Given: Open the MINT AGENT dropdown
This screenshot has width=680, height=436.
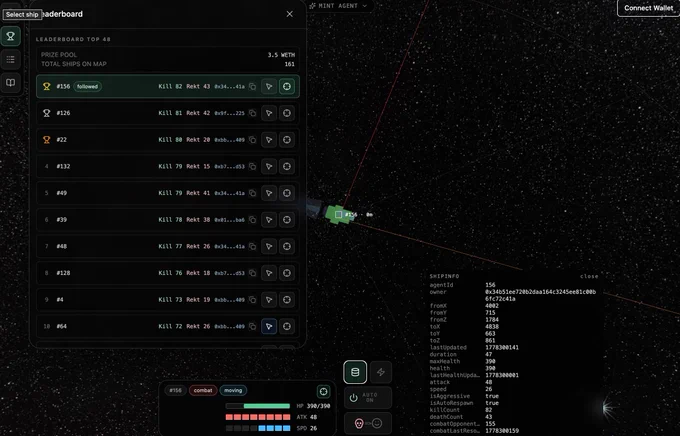Looking at the screenshot, I should (x=339, y=6).
